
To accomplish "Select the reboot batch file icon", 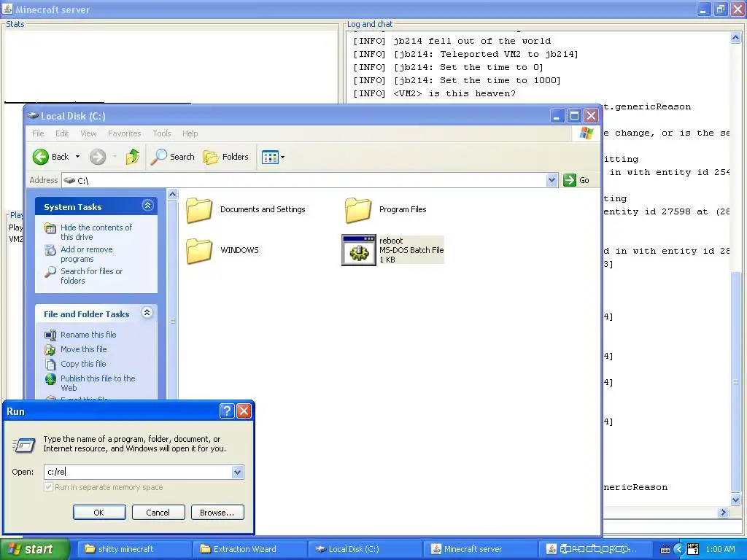I will (x=359, y=250).
